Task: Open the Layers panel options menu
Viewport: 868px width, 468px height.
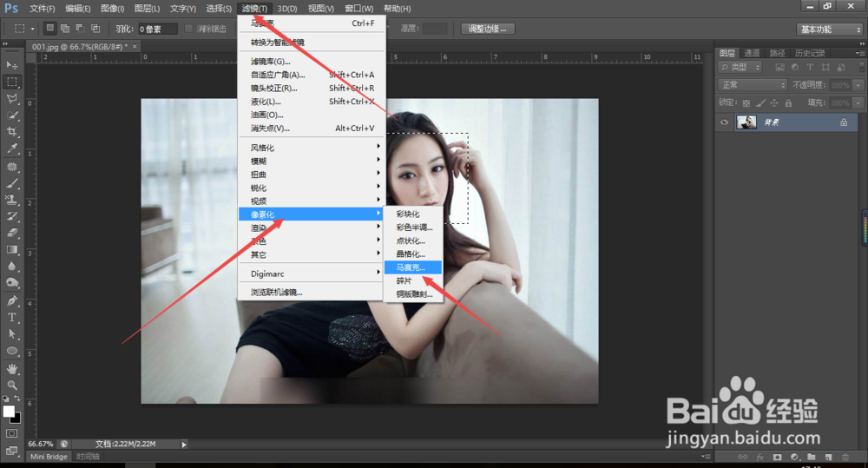Action: 859,53
